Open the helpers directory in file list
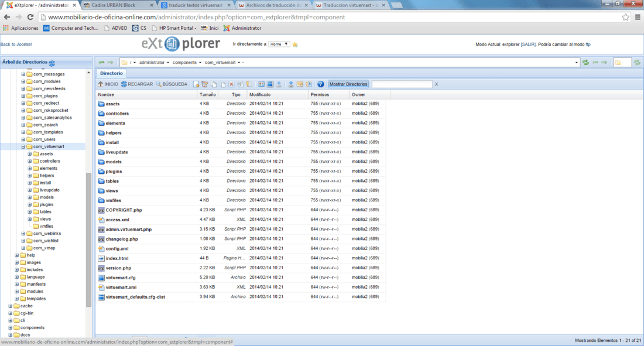This screenshot has width=644, height=346. tap(114, 133)
